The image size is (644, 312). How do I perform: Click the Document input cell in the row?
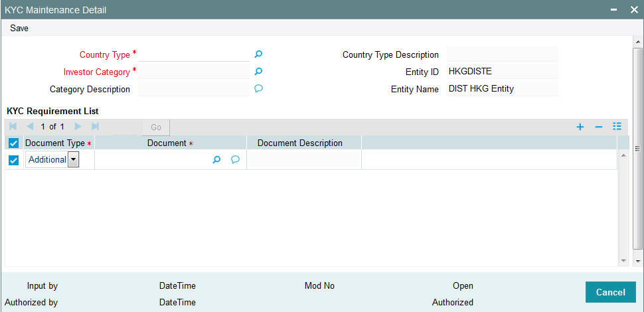152,160
